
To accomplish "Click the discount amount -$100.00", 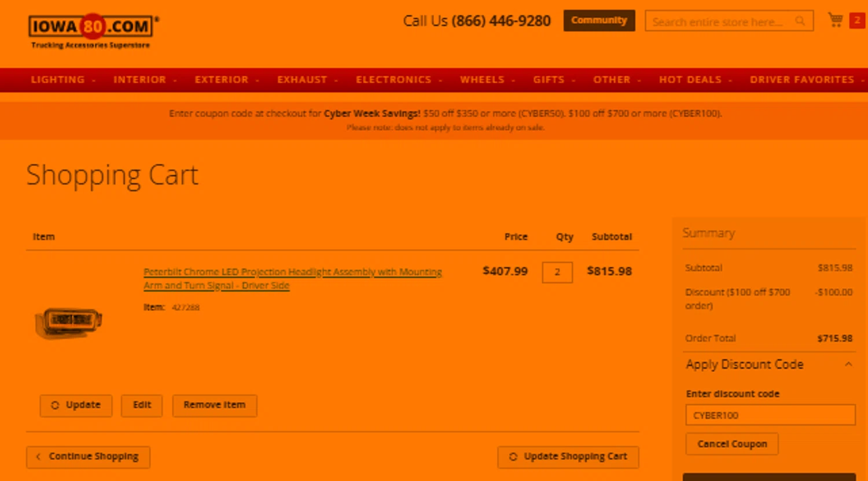I will [834, 292].
